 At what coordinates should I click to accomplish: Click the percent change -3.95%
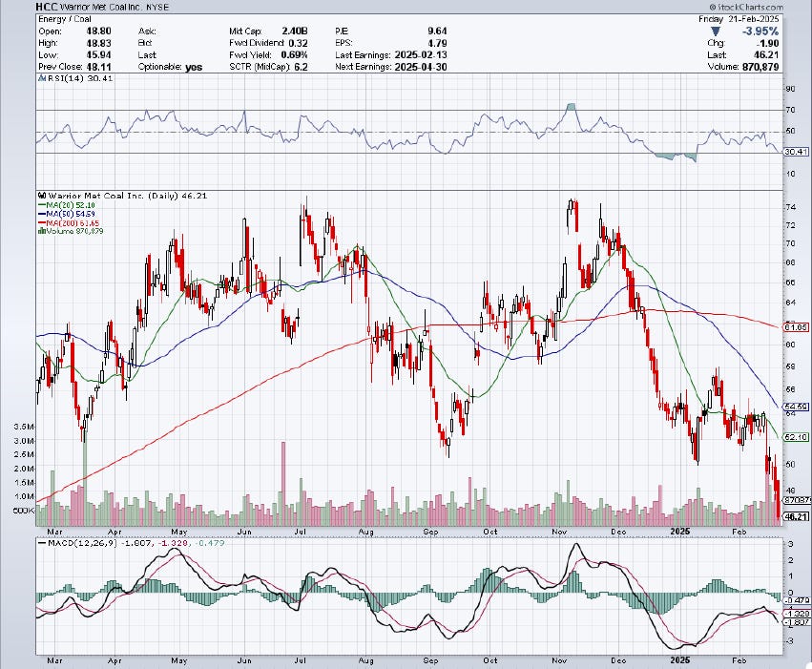[x=760, y=31]
